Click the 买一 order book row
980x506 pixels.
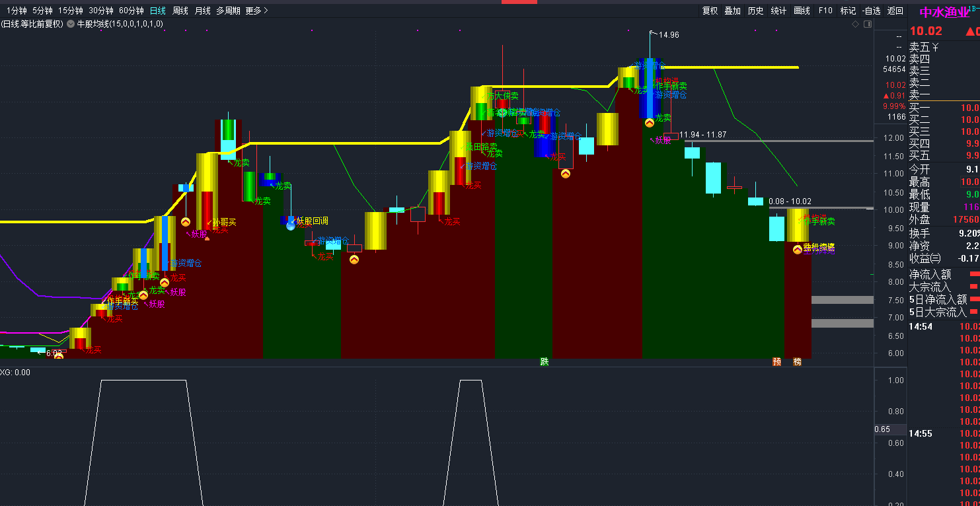(x=944, y=108)
